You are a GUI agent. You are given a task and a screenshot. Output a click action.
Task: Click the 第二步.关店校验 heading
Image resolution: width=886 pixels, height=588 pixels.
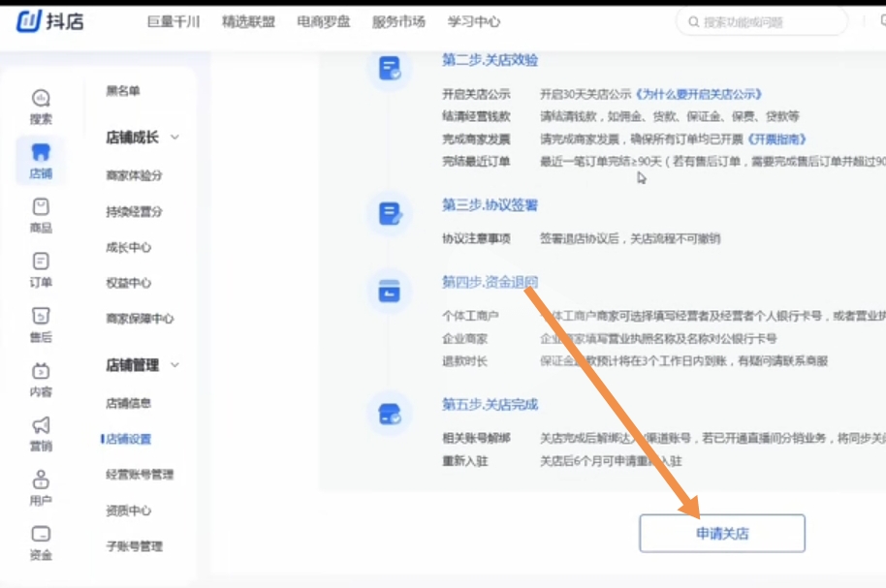(490, 60)
